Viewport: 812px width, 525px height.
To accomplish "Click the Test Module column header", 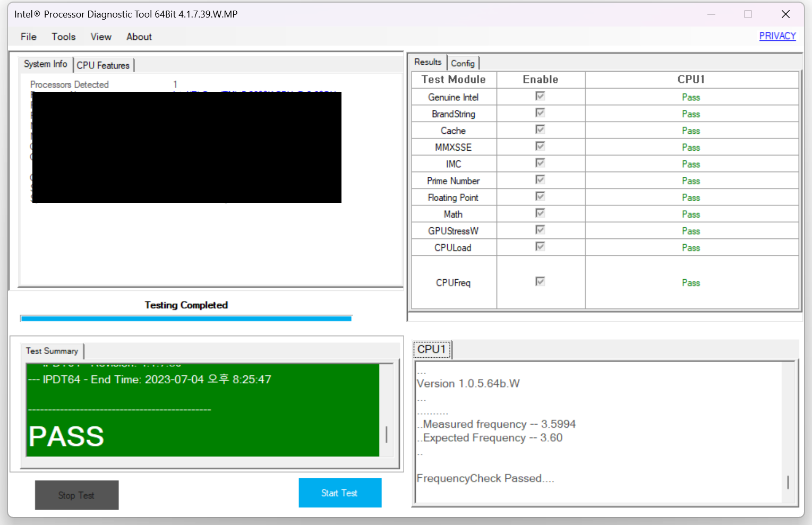I will (454, 80).
